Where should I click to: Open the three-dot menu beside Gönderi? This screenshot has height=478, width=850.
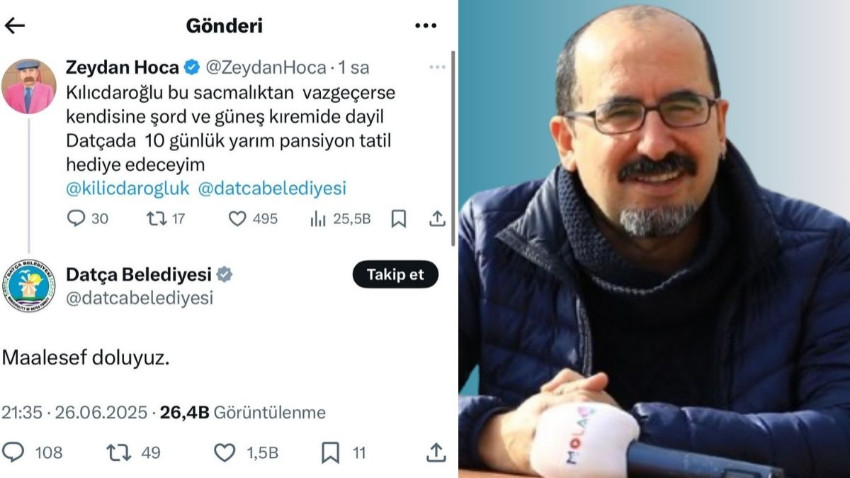[x=426, y=25]
